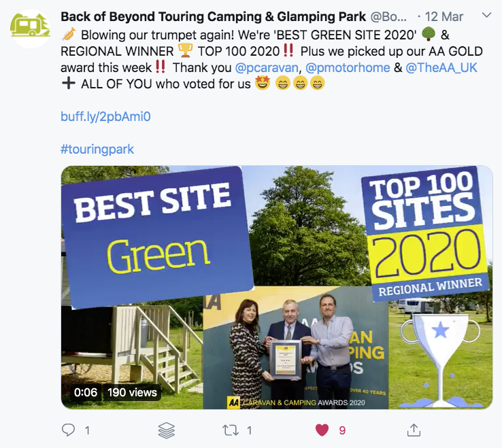Open the caravan profile avatar
Viewport: 502px width, 448px height.
31,29
